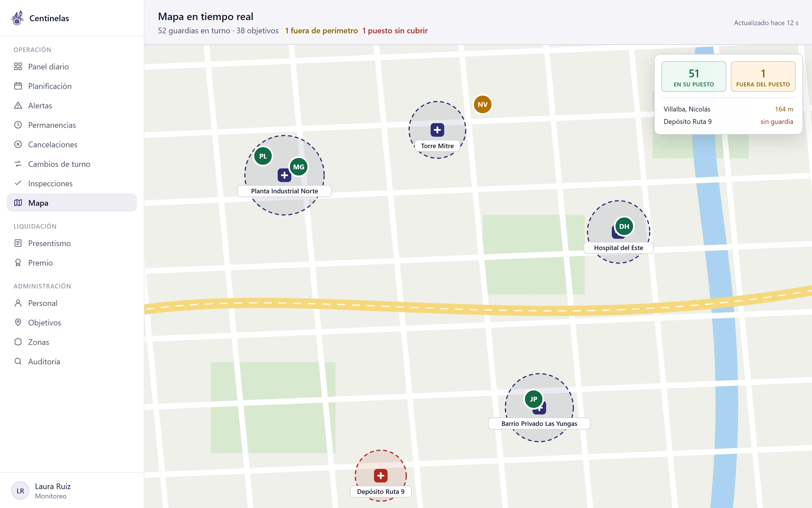Open Auditoría page

[72, 361]
